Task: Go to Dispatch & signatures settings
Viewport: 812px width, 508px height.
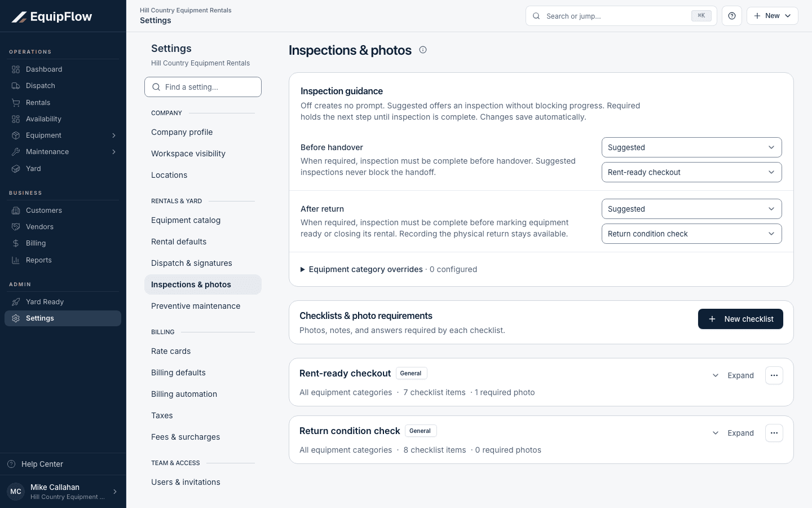Action: coord(203,263)
